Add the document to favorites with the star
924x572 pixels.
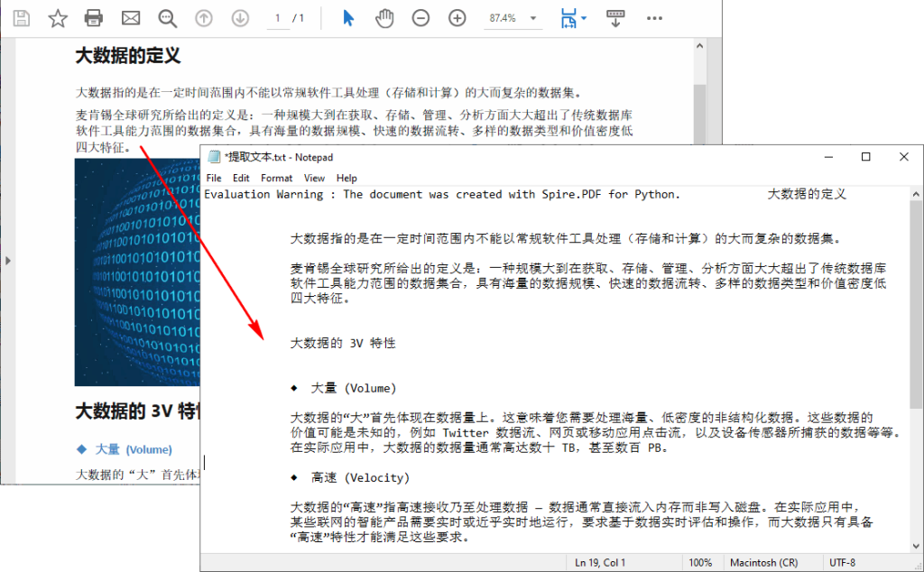point(57,17)
